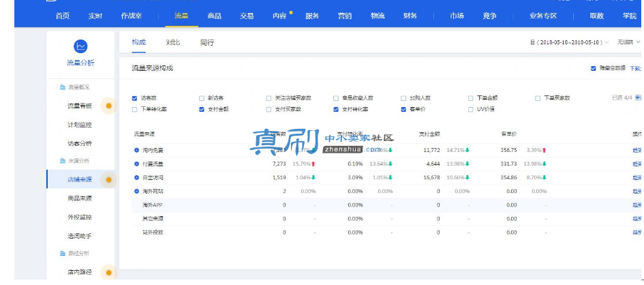Open the 内容 navigation item
644x285 pixels.
coord(279,16)
